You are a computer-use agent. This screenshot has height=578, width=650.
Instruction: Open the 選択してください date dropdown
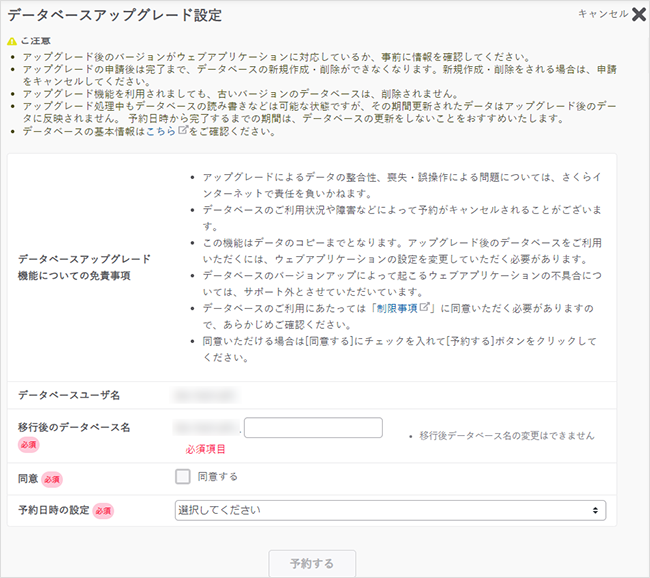(x=390, y=511)
